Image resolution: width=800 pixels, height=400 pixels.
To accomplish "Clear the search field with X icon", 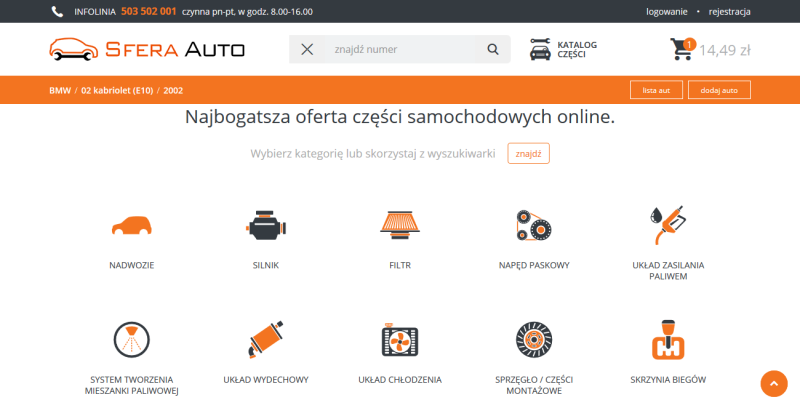I will point(307,49).
